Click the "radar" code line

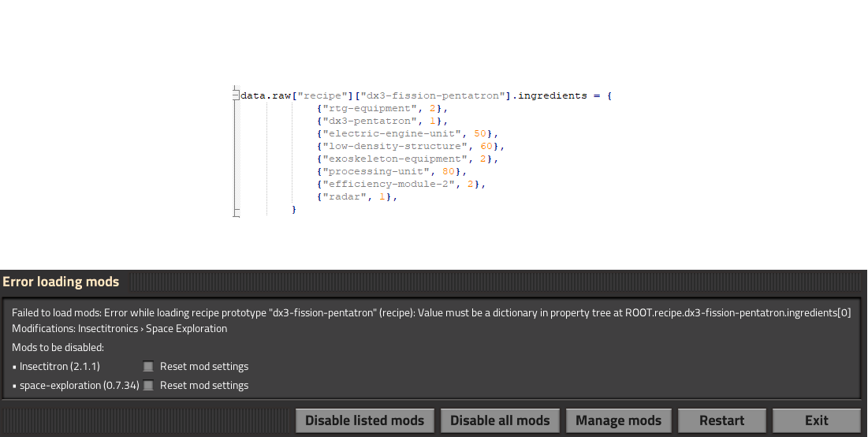point(358,197)
